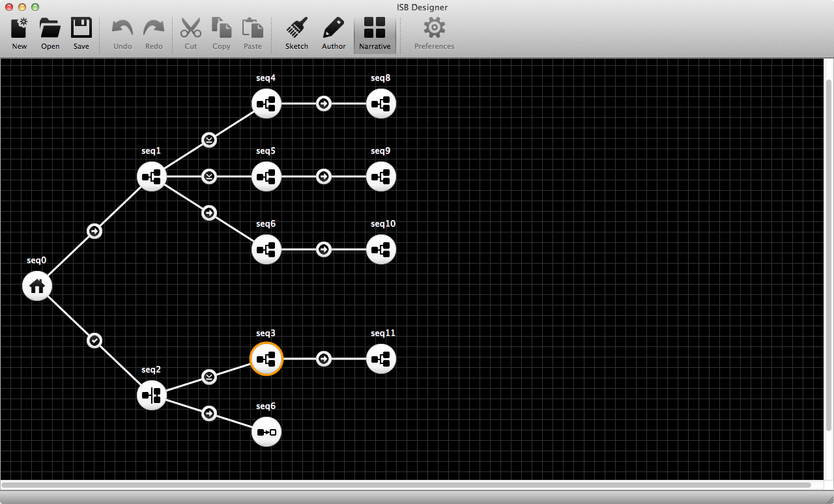Click the "seq8" label text

pyautogui.click(x=381, y=78)
